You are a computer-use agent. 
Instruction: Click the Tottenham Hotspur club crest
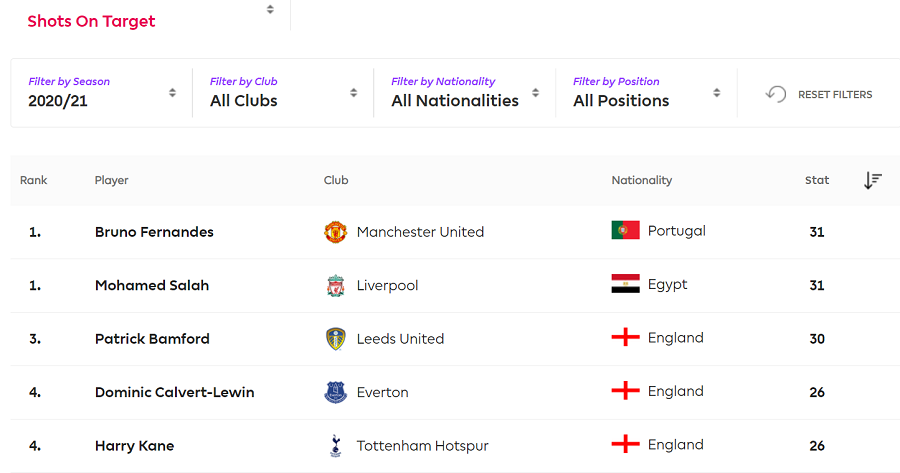(x=335, y=445)
